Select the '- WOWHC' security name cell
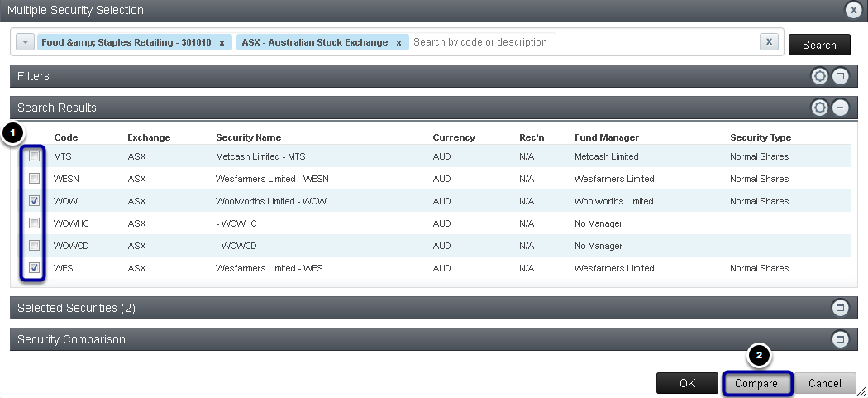Image resolution: width=868 pixels, height=398 pixels. 236,223
